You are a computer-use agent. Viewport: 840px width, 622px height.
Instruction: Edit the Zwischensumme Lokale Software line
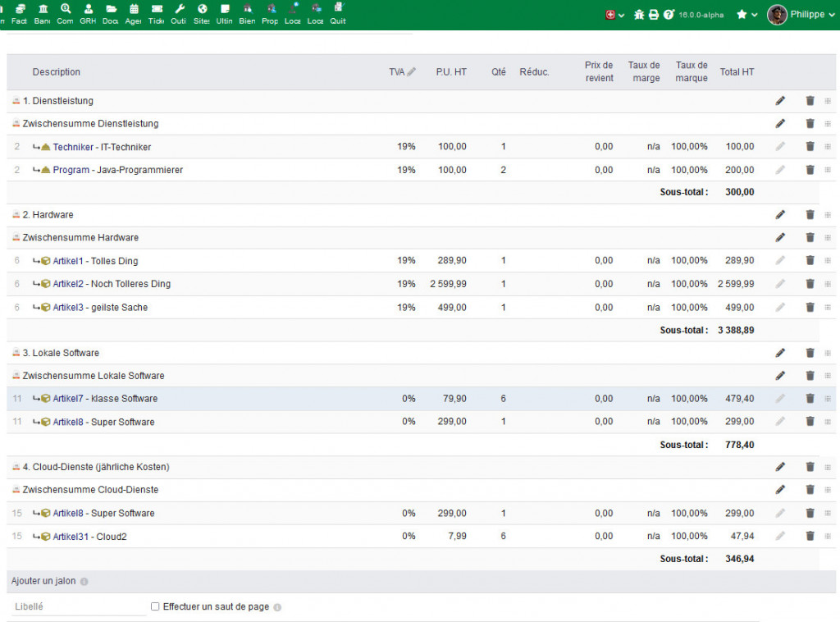[780, 376]
